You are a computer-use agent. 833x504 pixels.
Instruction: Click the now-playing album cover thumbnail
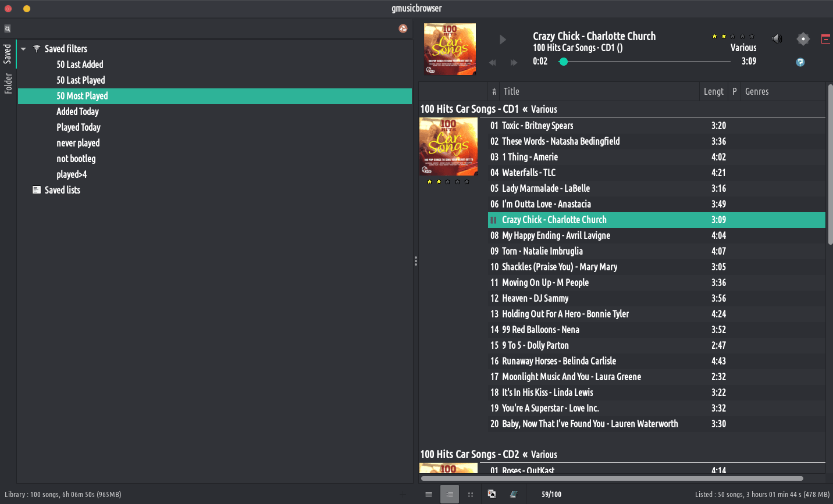point(450,49)
